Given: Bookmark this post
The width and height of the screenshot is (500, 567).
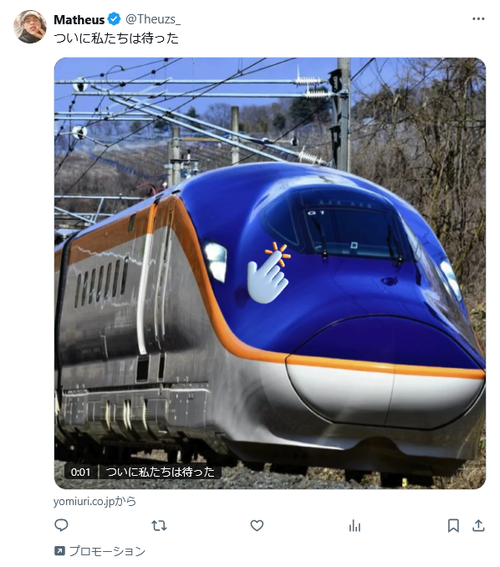Looking at the screenshot, I should [x=453, y=525].
